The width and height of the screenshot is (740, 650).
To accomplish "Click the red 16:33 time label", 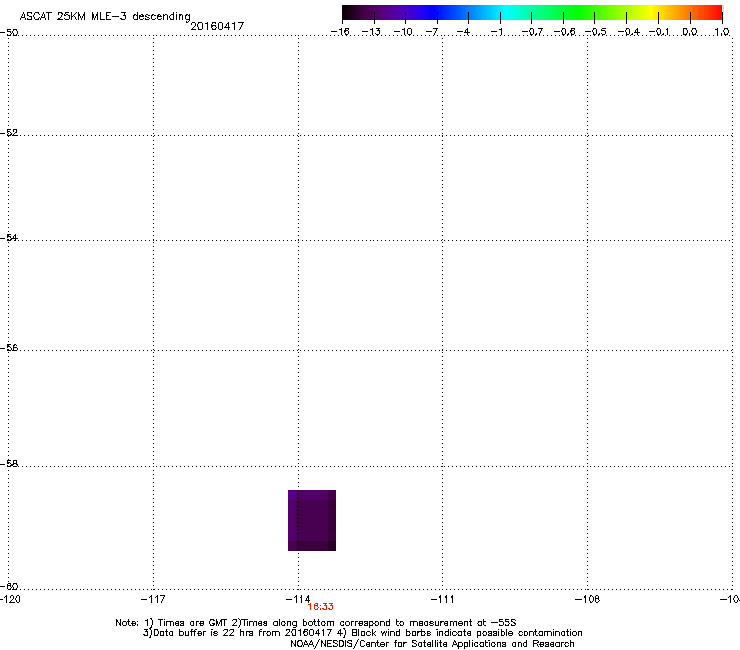I will 320,607.
